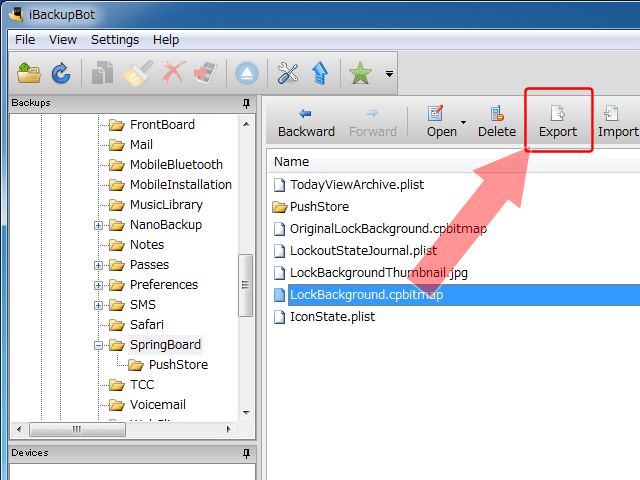Image resolution: width=640 pixels, height=480 pixels.
Task: Select the SMS folder in tree
Action: pyautogui.click(x=143, y=304)
